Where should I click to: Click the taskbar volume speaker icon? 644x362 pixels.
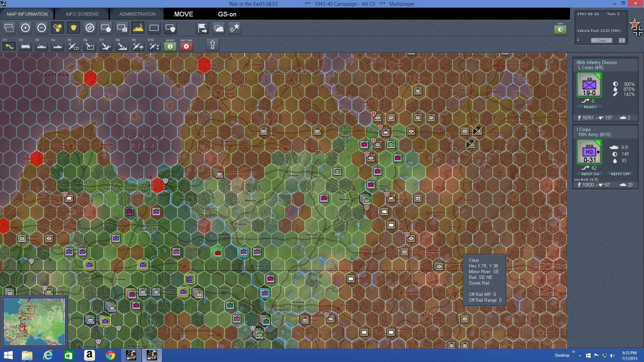[612, 355]
